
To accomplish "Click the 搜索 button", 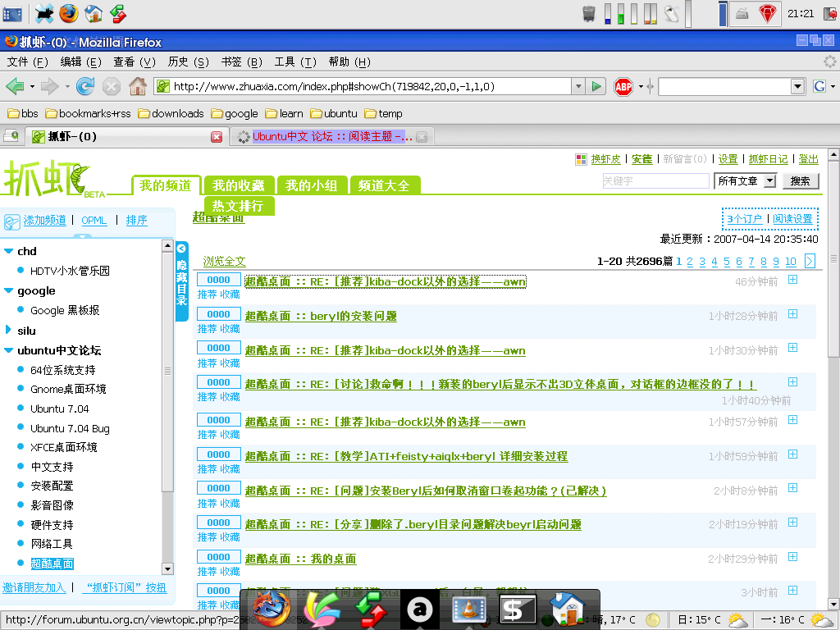I will click(801, 181).
